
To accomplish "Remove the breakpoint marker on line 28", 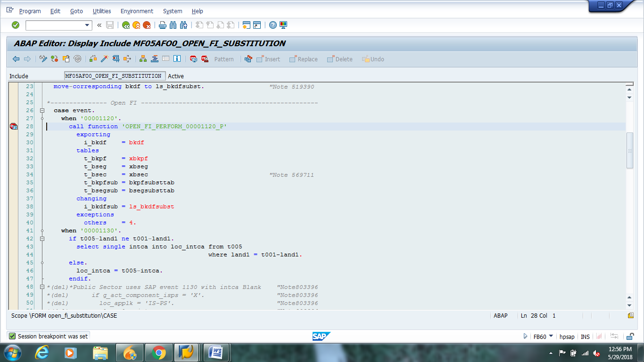I will click(14, 126).
